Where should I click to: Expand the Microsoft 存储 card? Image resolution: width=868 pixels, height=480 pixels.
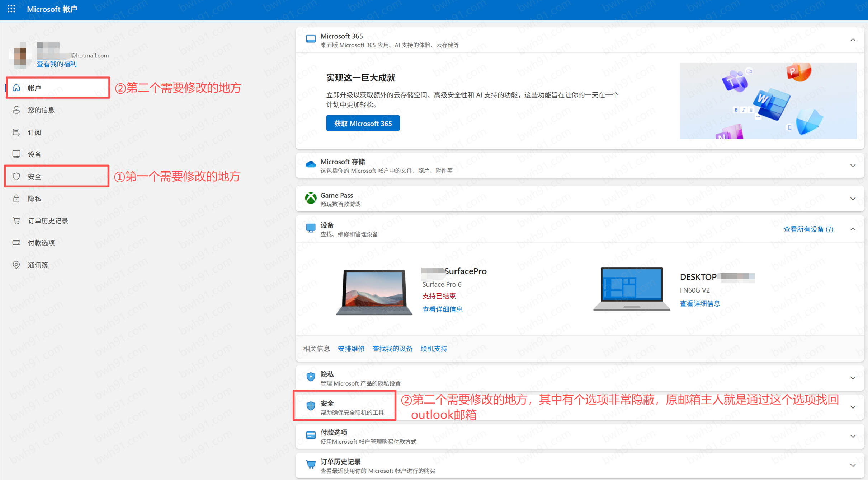pyautogui.click(x=853, y=166)
